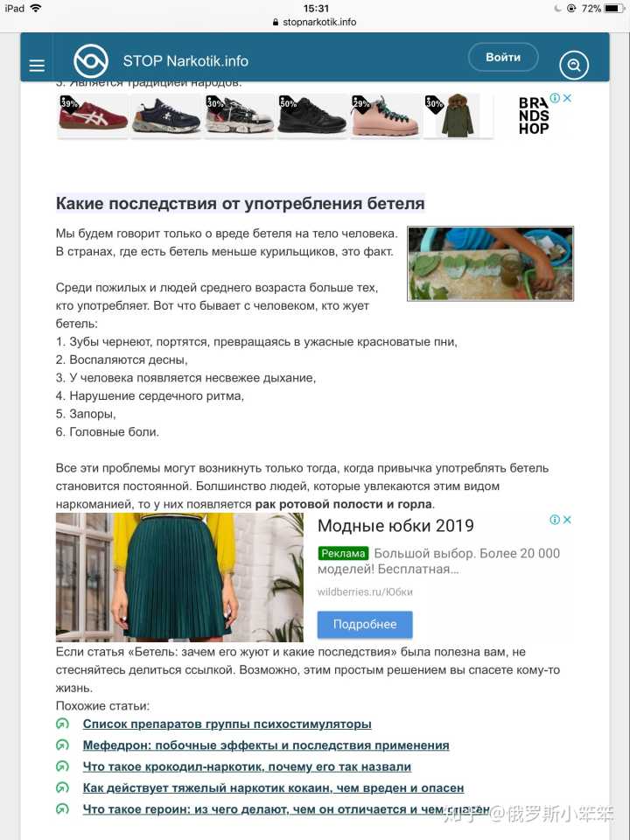630x840 pixels.
Task: Click the BRANDSHOP logo in the ad
Action: 534,115
